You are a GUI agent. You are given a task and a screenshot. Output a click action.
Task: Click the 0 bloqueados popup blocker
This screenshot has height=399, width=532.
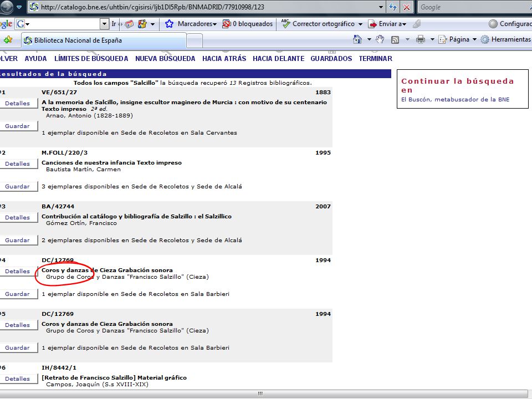[248, 24]
